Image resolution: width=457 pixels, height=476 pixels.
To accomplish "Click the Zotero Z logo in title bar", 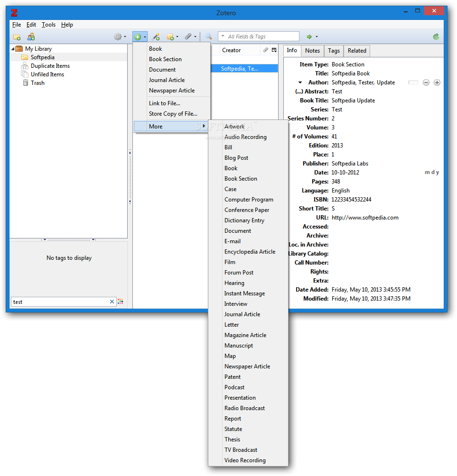I will pyautogui.click(x=14, y=13).
